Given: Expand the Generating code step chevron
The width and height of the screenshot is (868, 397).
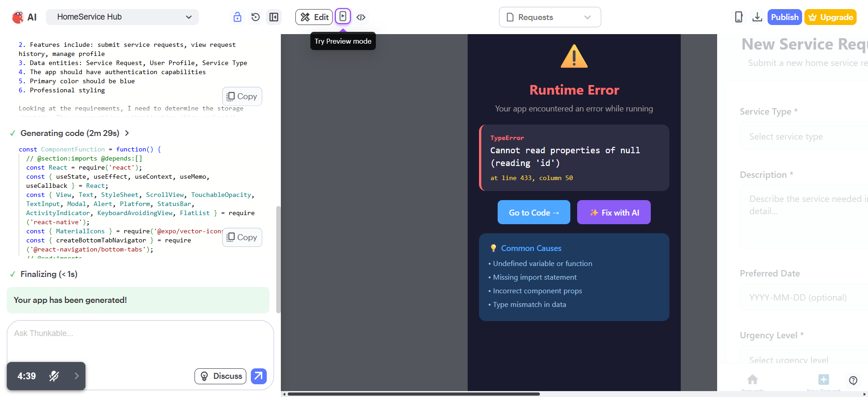Looking at the screenshot, I should point(127,133).
